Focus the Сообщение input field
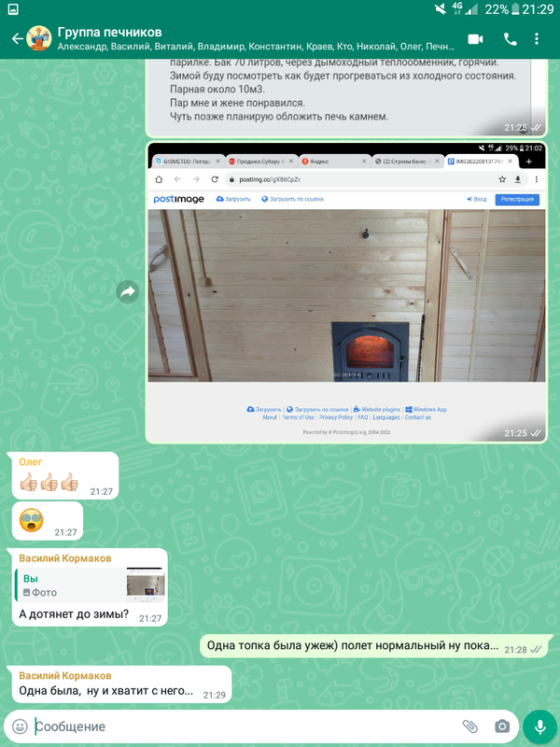Screen dimensions: 560x747 pos(243,726)
